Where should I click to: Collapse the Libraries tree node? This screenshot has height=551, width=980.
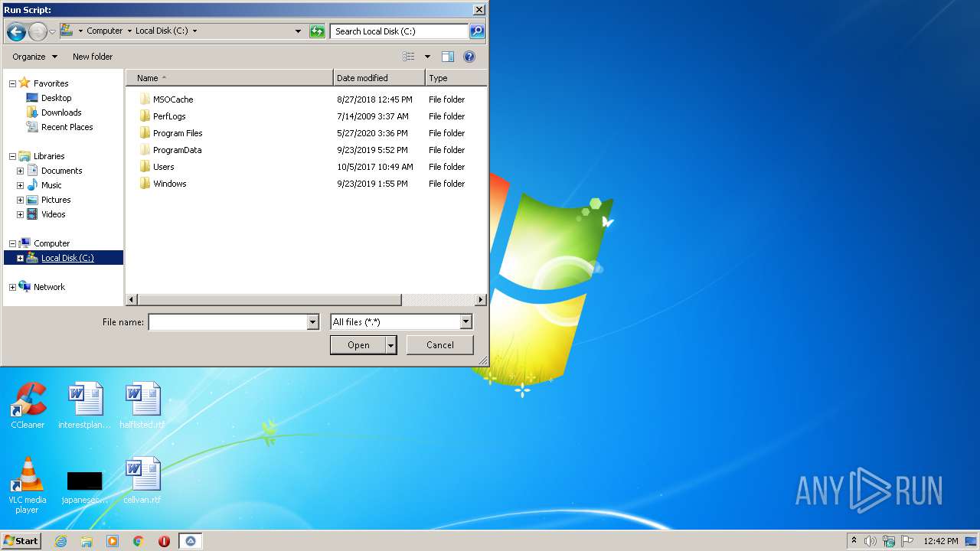[x=12, y=156]
